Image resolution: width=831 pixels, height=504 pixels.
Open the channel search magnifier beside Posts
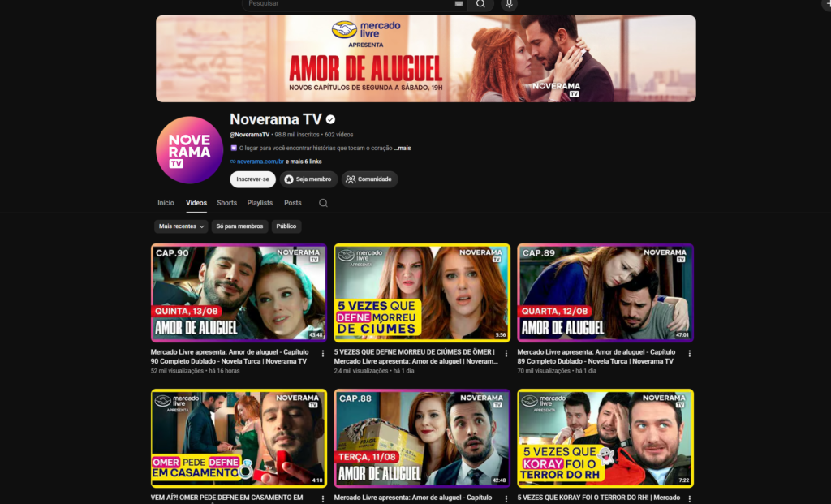click(323, 203)
